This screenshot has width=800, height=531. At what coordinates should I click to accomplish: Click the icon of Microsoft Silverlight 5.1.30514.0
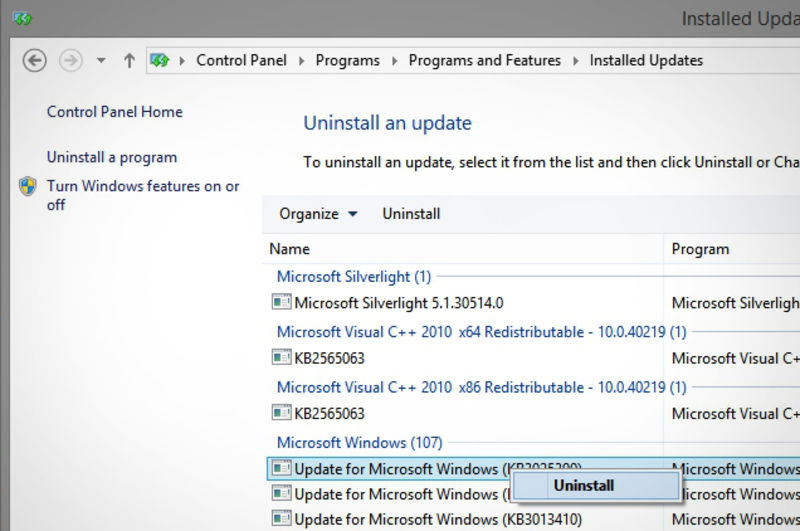point(281,302)
